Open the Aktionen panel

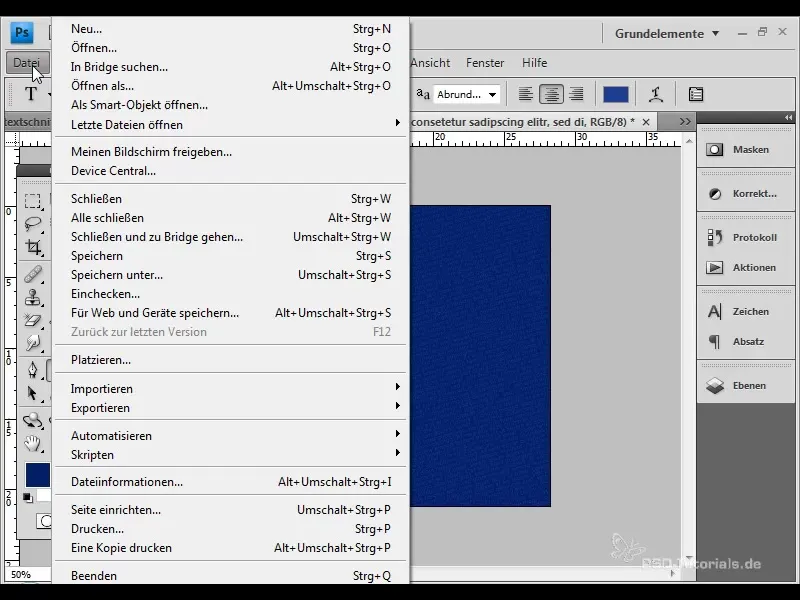click(745, 267)
